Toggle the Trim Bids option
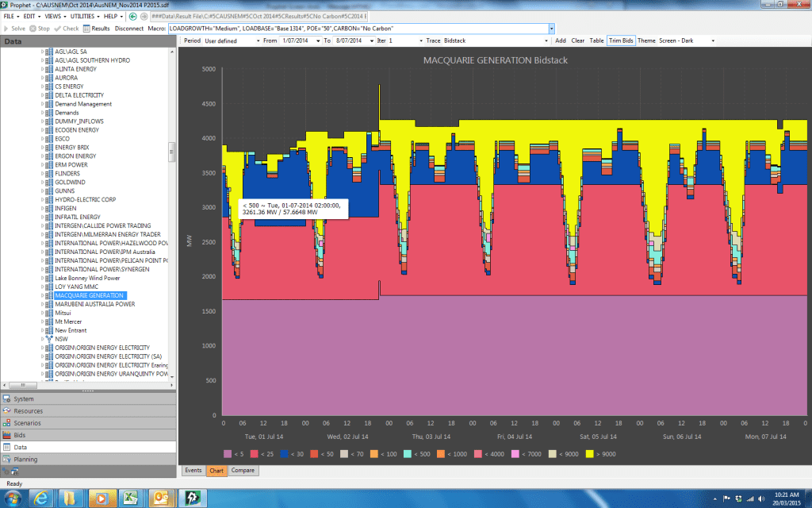This screenshot has width=812, height=508. [621, 41]
